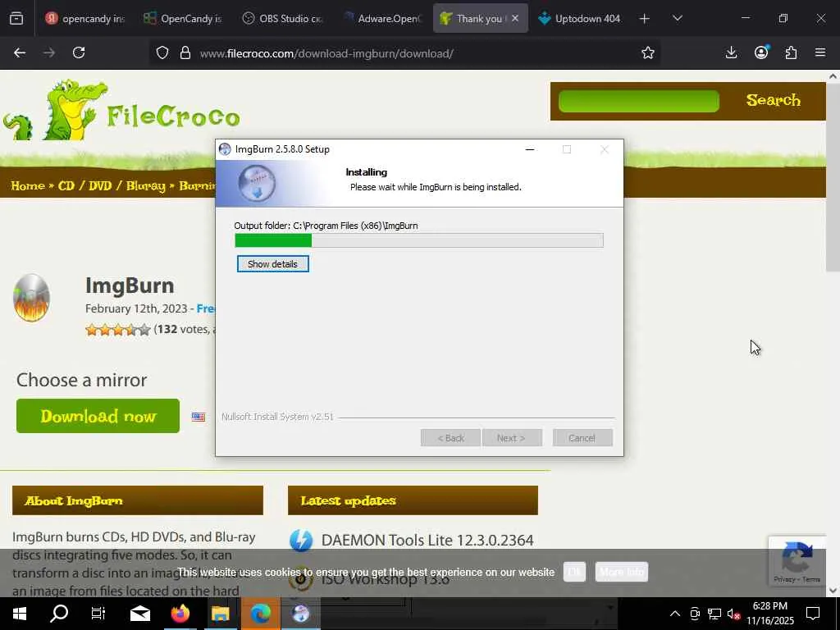Click the reCAPTCHA badge
Viewport: 840px width, 630px height.
797,561
